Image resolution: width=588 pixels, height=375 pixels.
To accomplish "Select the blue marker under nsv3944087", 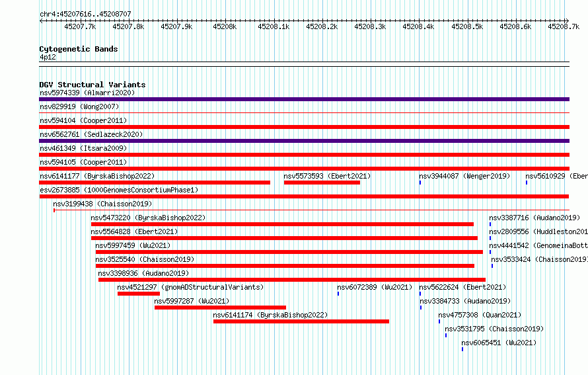I will click(x=420, y=183).
